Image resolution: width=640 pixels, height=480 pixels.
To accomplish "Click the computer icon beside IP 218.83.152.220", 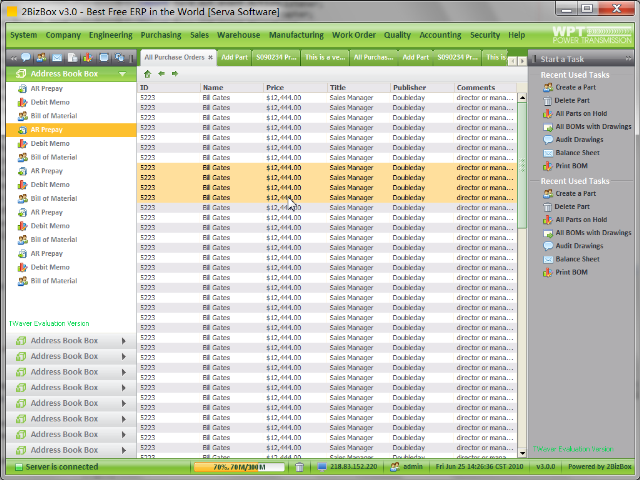I will click(x=322, y=467).
